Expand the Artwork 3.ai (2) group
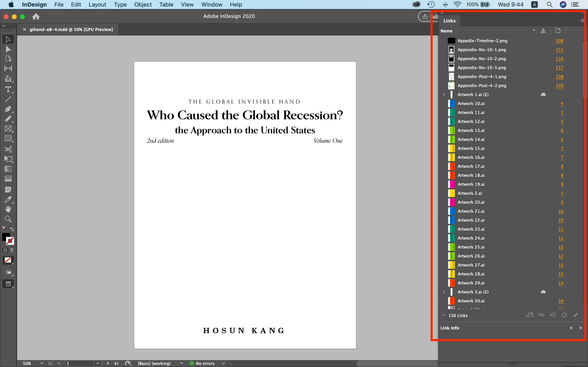The image size is (588, 367). pos(444,292)
